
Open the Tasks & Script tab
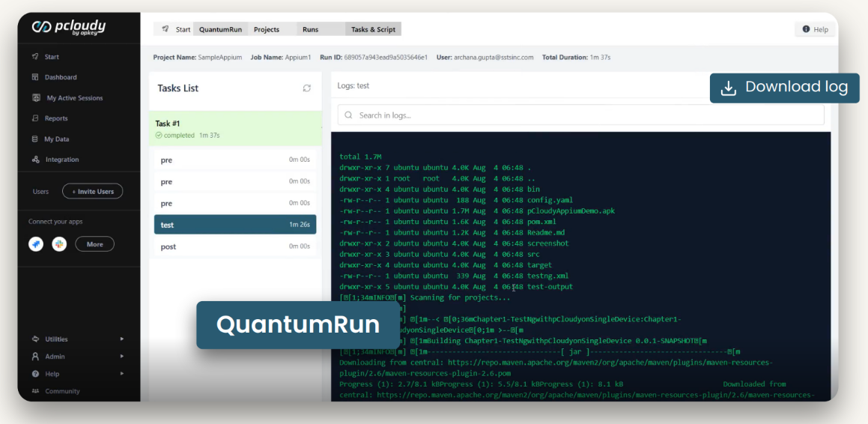click(373, 29)
